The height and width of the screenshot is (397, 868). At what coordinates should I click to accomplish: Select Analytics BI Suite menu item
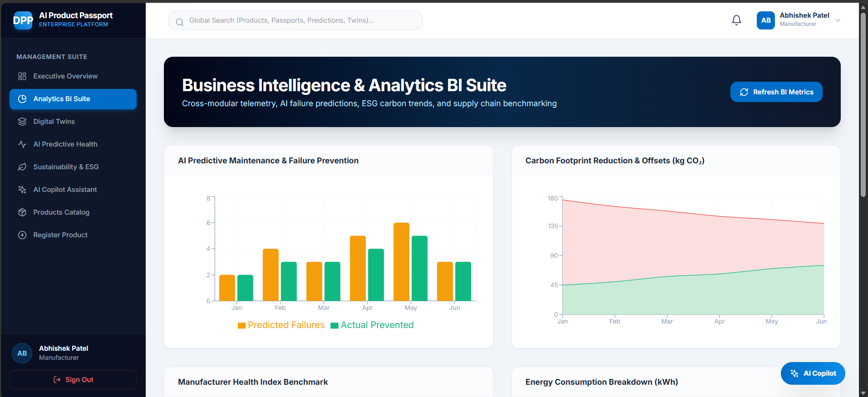tap(73, 99)
